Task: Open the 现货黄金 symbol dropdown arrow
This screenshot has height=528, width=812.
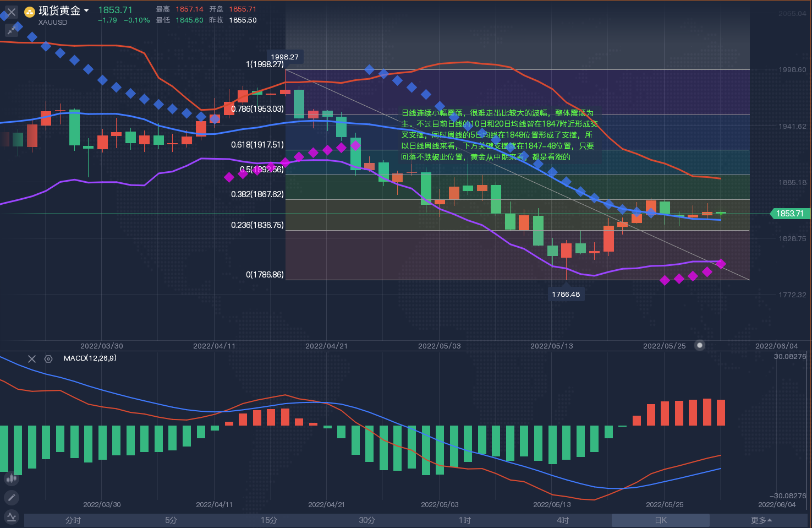Action: click(x=86, y=10)
